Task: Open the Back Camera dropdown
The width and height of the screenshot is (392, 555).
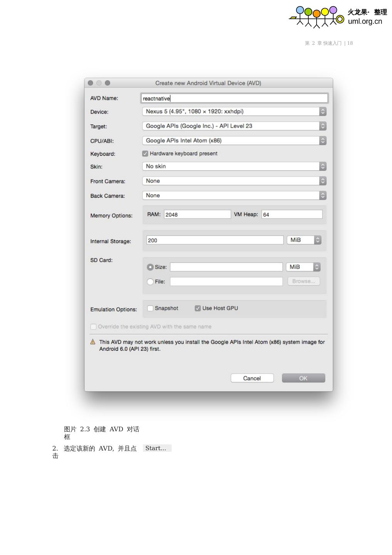Action: tap(234, 195)
